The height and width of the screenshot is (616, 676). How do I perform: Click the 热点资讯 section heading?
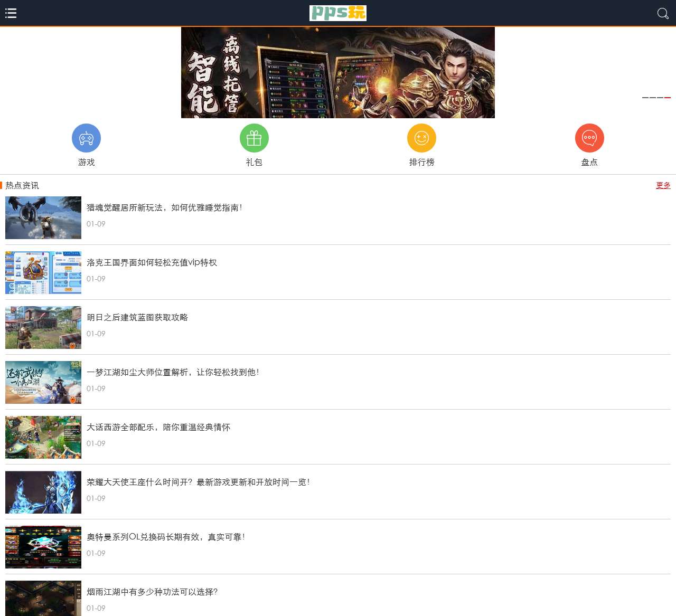coord(22,185)
